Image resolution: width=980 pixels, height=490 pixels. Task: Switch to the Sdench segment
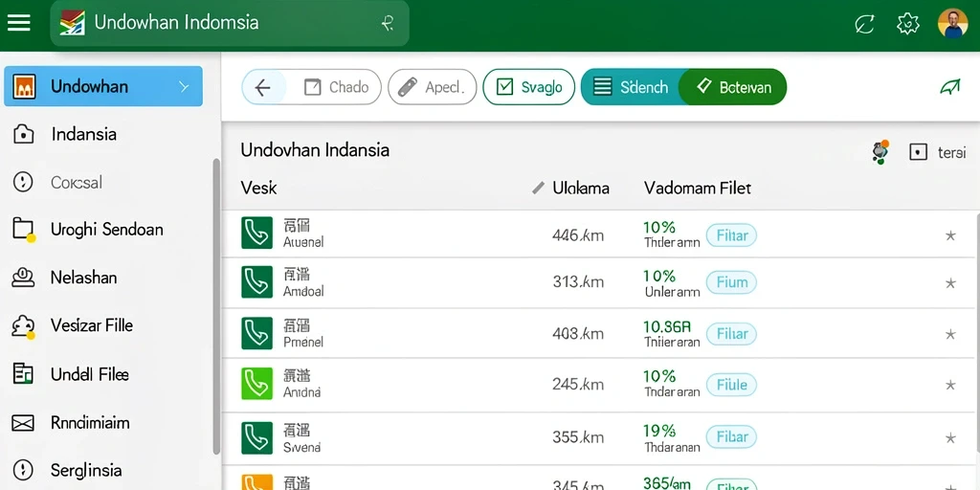click(x=632, y=87)
